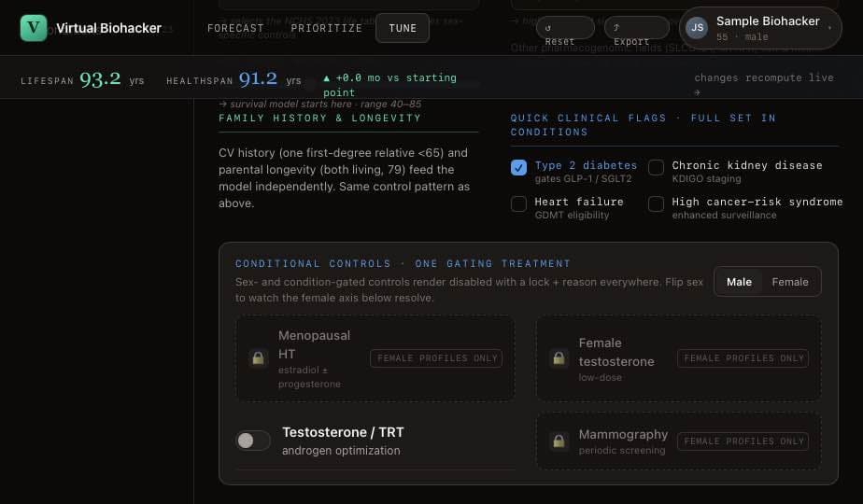Click the green up-triangle delta indicator

pos(326,78)
